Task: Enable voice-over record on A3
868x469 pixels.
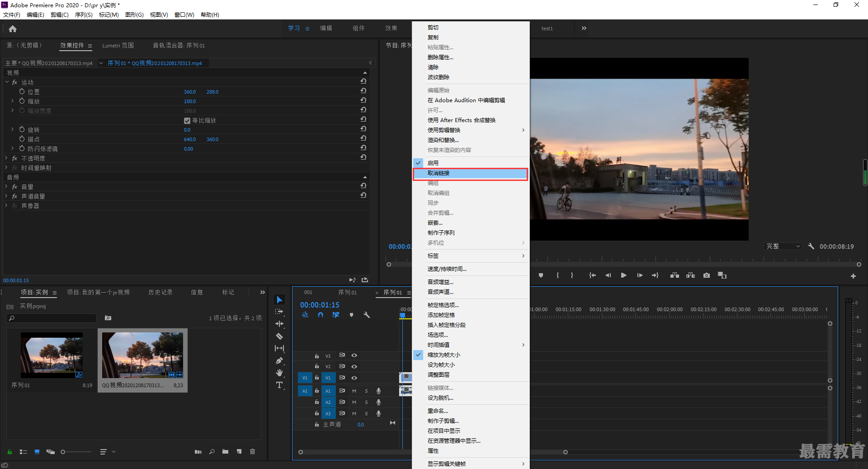Action: pyautogui.click(x=378, y=413)
